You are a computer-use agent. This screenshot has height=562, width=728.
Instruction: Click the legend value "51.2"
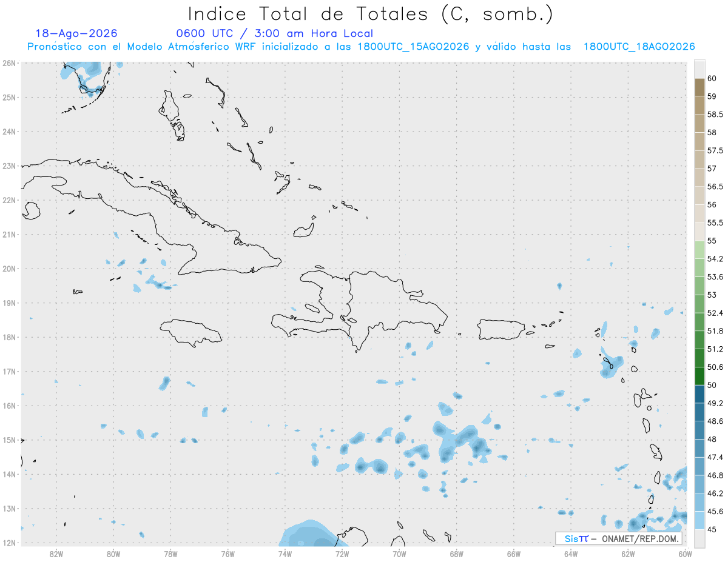(x=715, y=349)
